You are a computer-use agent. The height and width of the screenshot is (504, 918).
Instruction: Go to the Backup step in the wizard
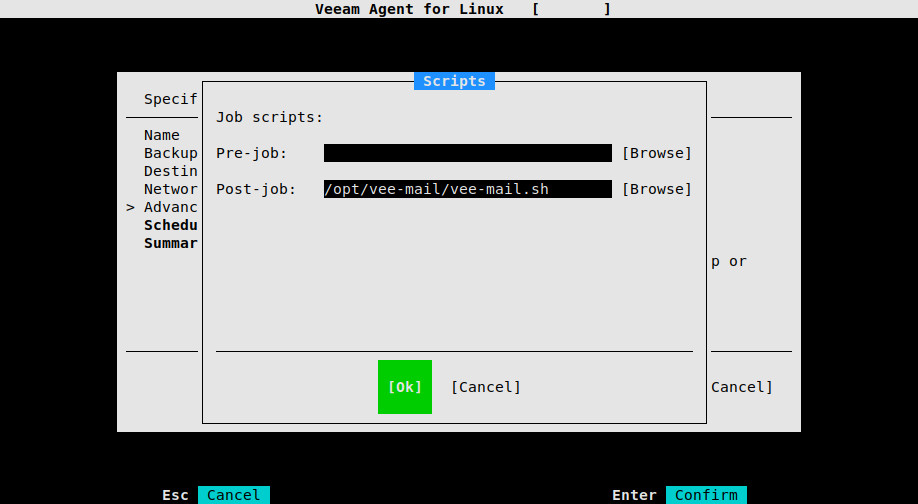(170, 153)
